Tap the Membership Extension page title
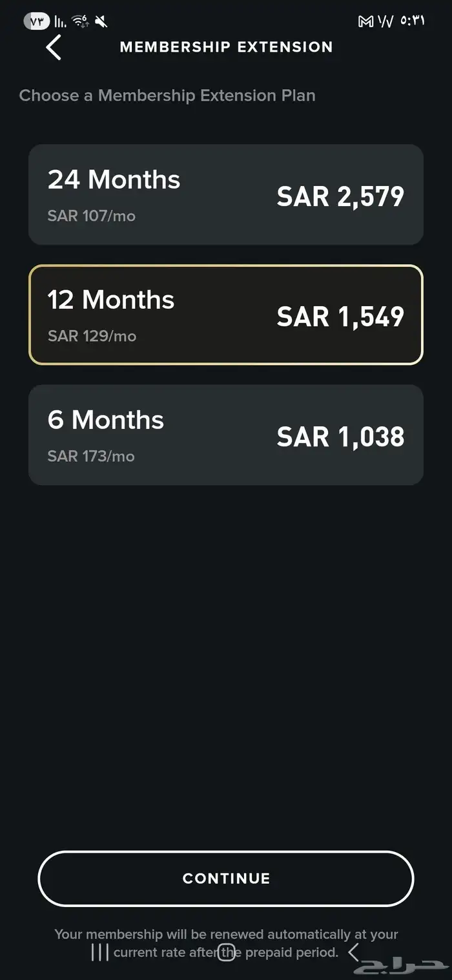Image resolution: width=452 pixels, height=980 pixels. click(226, 47)
